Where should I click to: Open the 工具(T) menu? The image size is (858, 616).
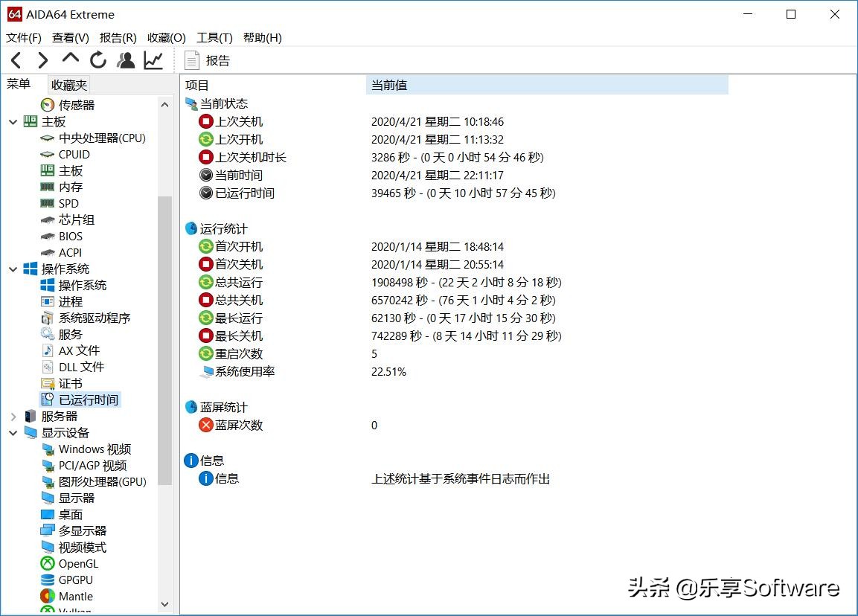pos(214,37)
